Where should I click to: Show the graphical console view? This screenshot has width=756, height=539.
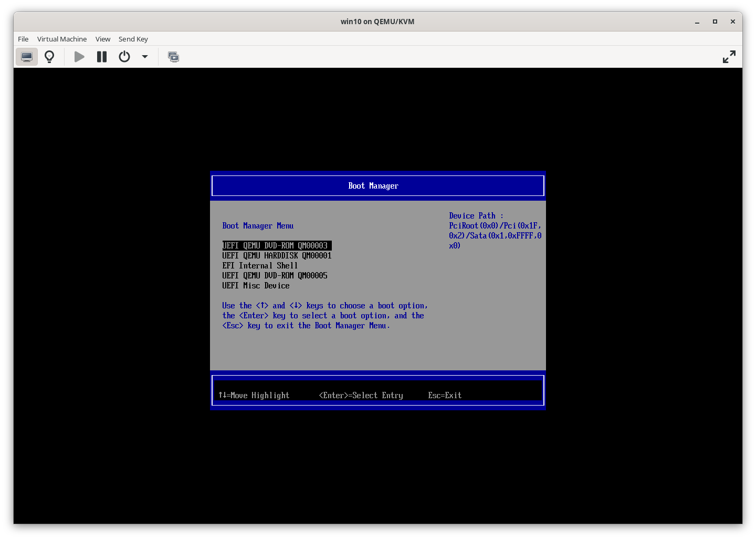27,57
